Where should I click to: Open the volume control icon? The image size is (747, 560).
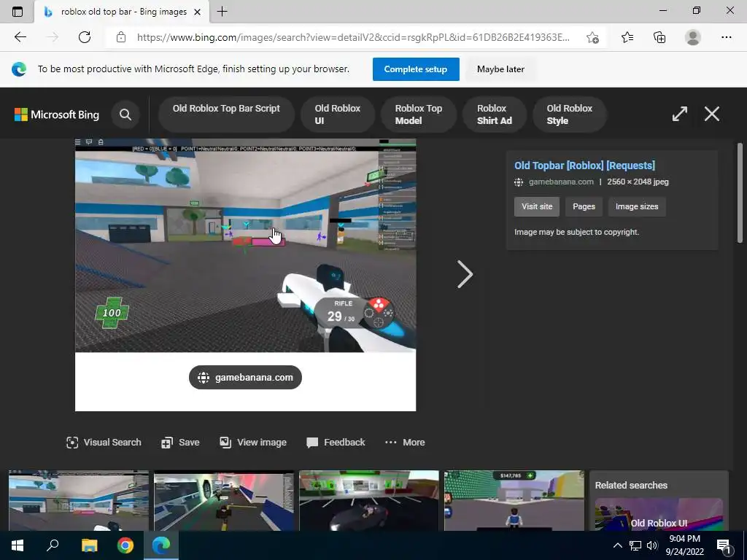(x=652, y=545)
